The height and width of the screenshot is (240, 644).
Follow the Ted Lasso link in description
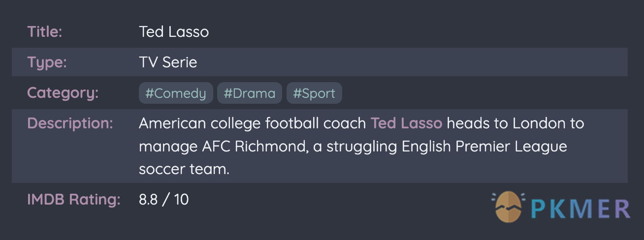(x=406, y=123)
